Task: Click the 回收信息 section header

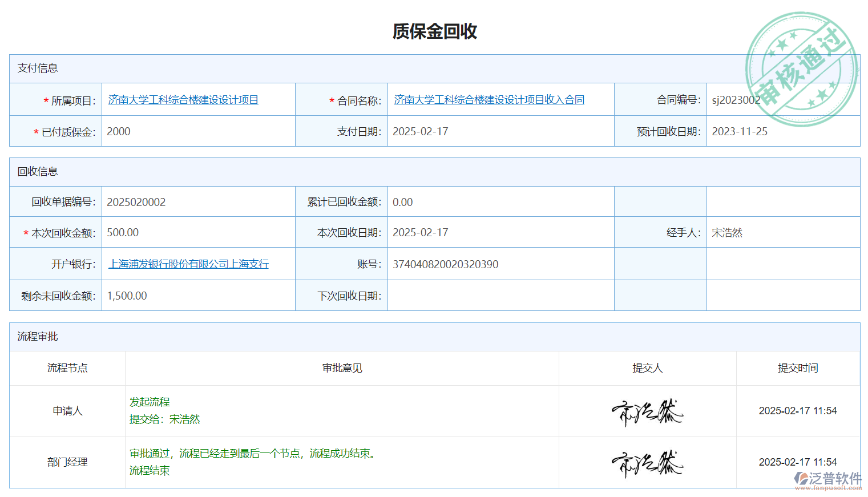Action: pos(38,172)
